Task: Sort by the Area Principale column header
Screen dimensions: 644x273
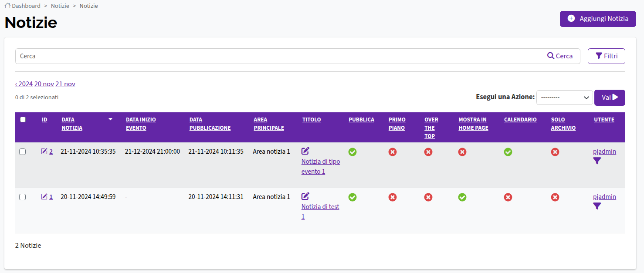Action: 269,124
